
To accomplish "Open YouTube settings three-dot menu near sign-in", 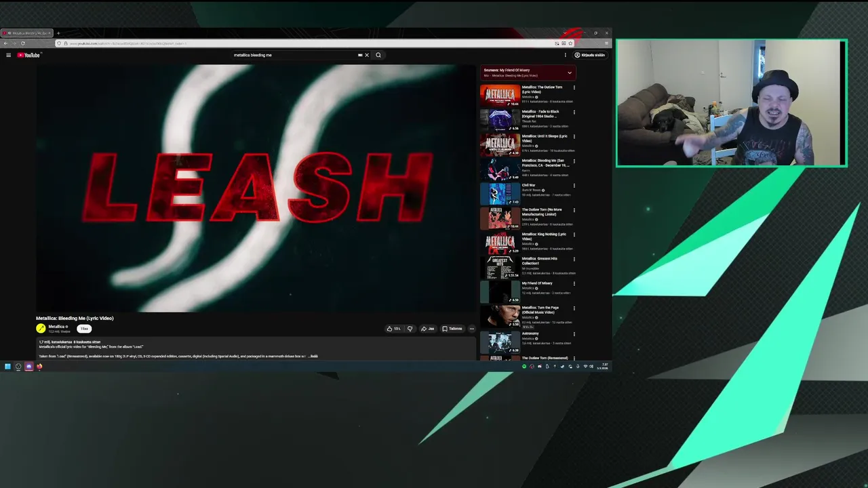I will 565,55.
